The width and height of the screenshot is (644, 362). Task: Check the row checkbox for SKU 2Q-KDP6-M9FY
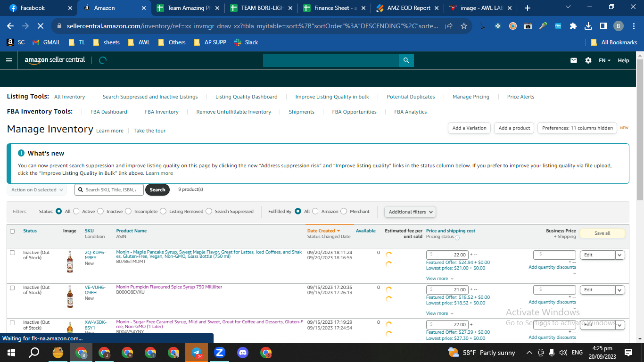[12, 253]
